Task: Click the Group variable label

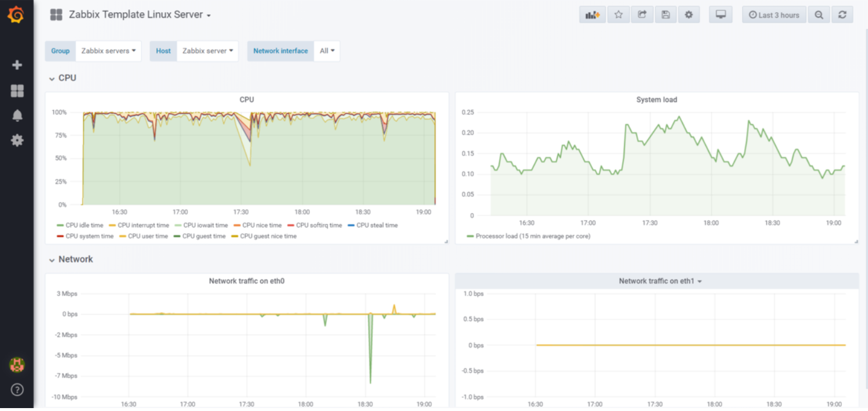Action: 60,51
